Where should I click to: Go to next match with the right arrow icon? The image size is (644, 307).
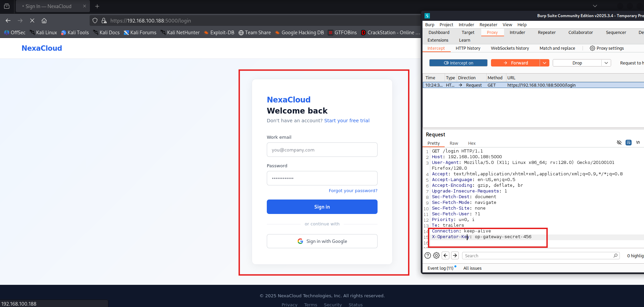click(x=455, y=255)
